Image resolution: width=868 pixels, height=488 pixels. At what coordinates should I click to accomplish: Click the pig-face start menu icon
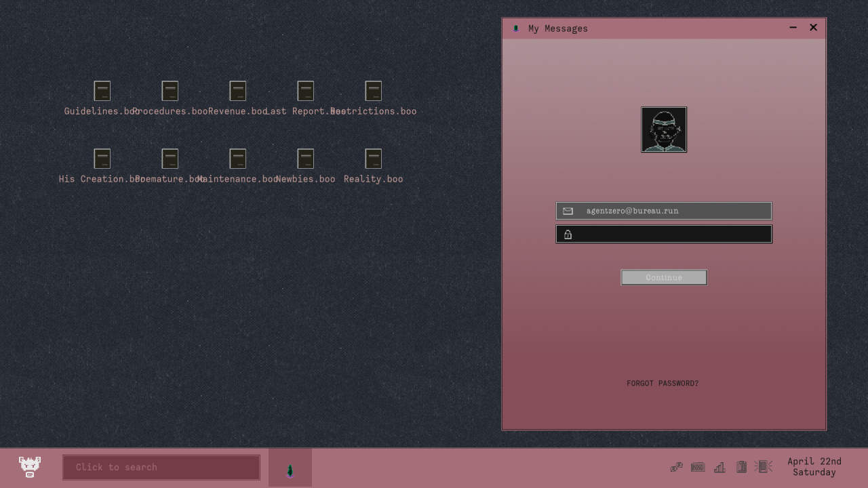(29, 467)
